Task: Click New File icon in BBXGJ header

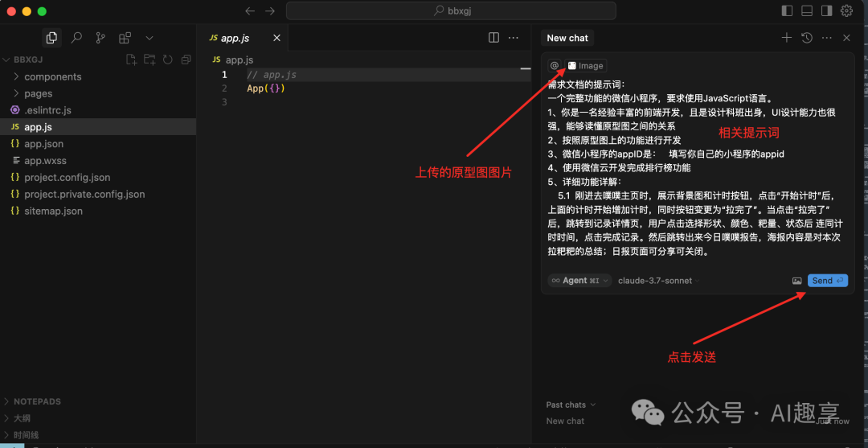Action: coord(131,60)
